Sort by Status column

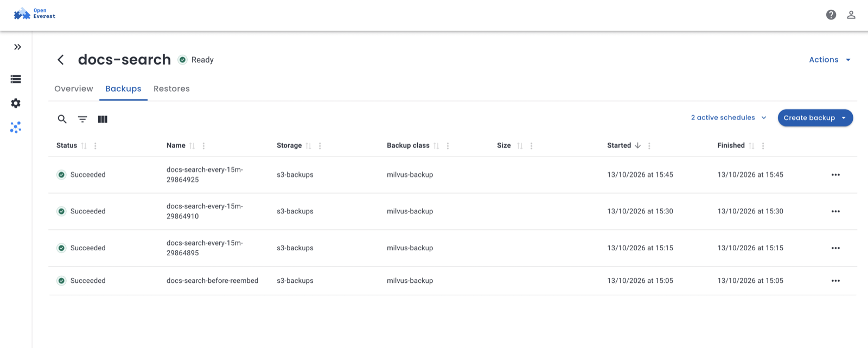coord(84,146)
